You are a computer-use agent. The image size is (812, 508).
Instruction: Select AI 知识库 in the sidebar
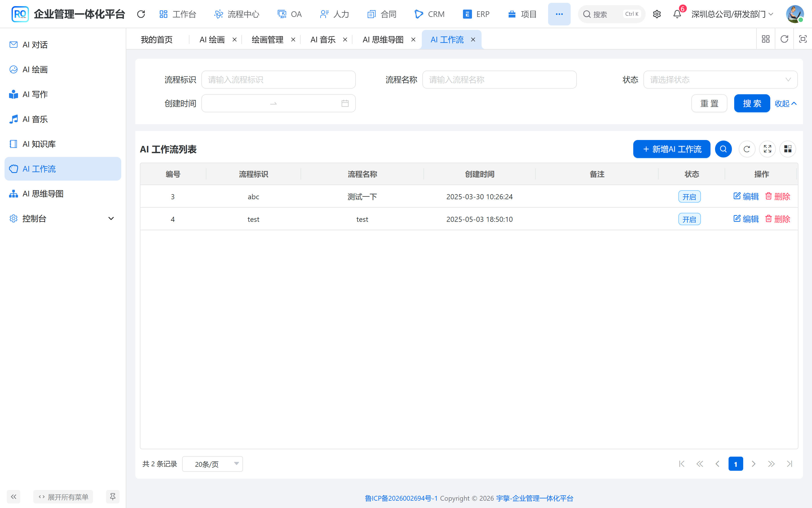click(63, 144)
